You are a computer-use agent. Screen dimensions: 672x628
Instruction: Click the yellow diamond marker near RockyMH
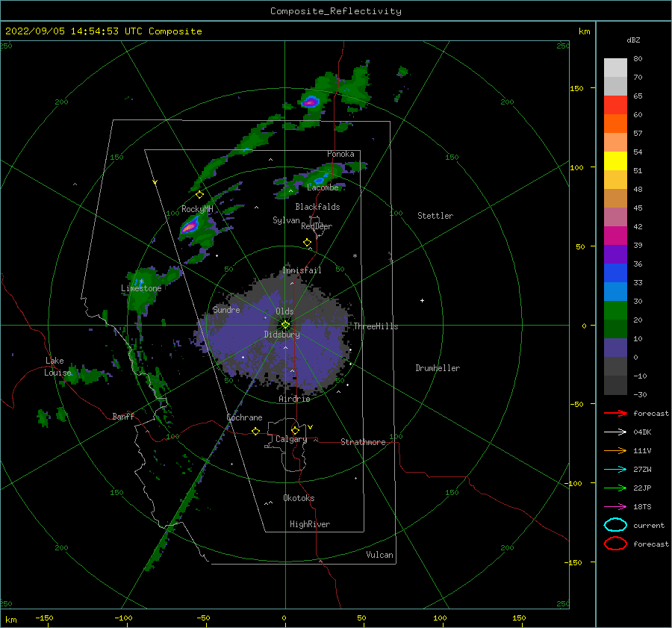[x=199, y=195]
